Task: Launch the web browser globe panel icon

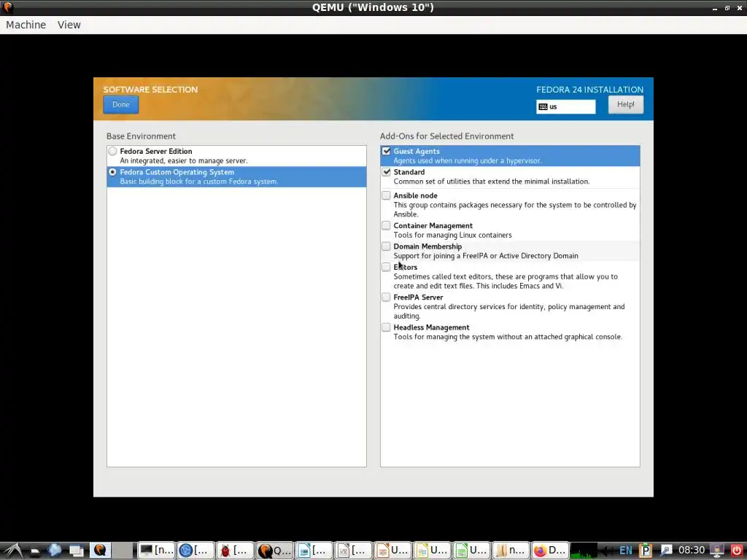Action: point(54,551)
